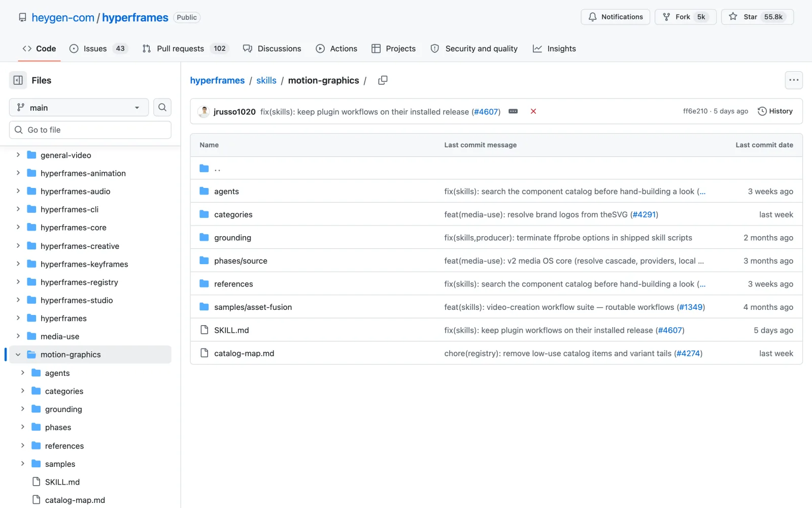Screen dimensions: 812x508
Task: Open the hyperframes breadcrumb link
Action: pos(217,80)
